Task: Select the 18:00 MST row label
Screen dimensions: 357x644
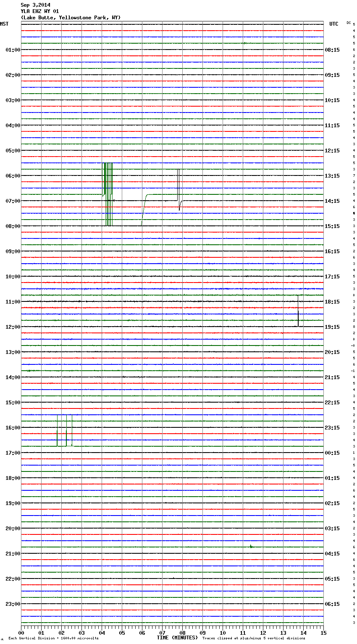Action: (13, 478)
